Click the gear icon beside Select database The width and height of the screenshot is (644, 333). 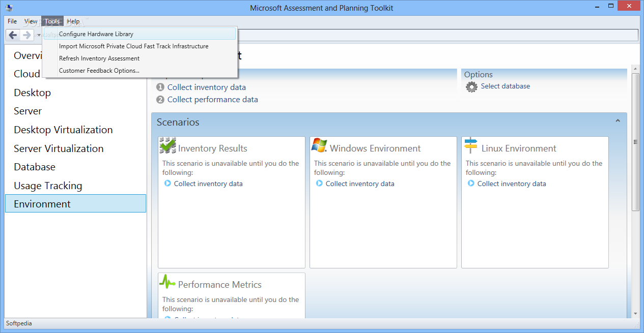coord(472,87)
